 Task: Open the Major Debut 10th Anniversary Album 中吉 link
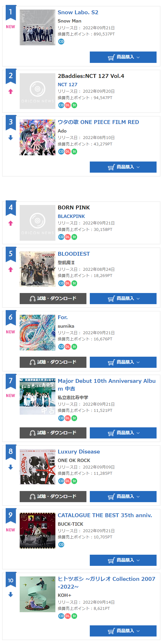(107, 385)
